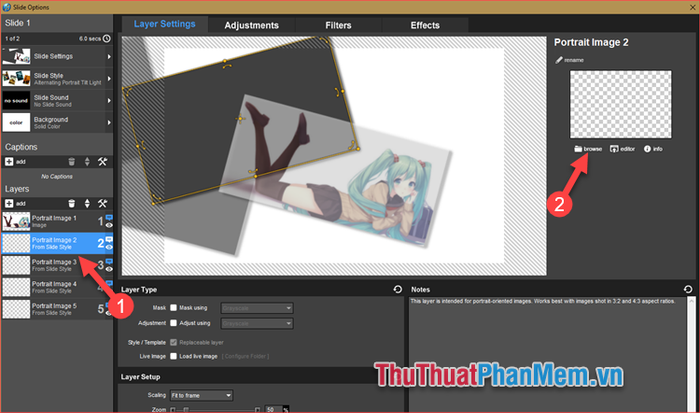Select Portrait Image 4 layer
Image resolution: width=700 pixels, height=413 pixels.
click(x=57, y=287)
